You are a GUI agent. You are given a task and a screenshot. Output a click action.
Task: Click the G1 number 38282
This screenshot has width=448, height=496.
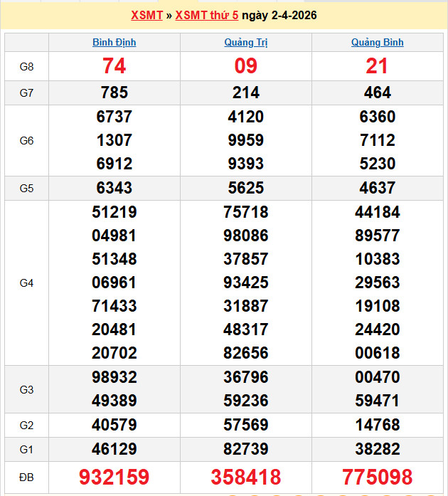pyautogui.click(x=377, y=449)
